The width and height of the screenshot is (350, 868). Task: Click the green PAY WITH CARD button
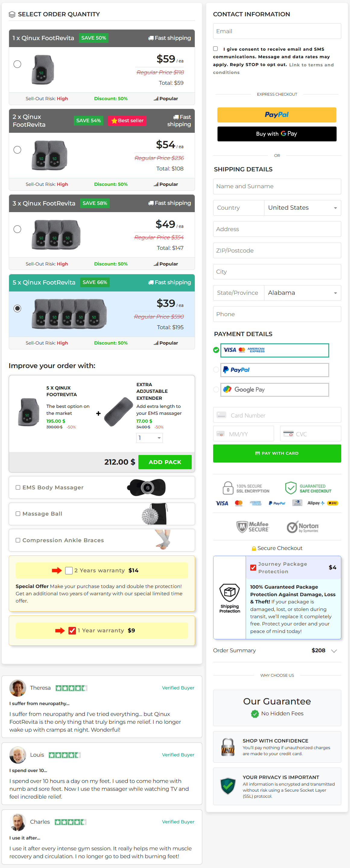(277, 453)
